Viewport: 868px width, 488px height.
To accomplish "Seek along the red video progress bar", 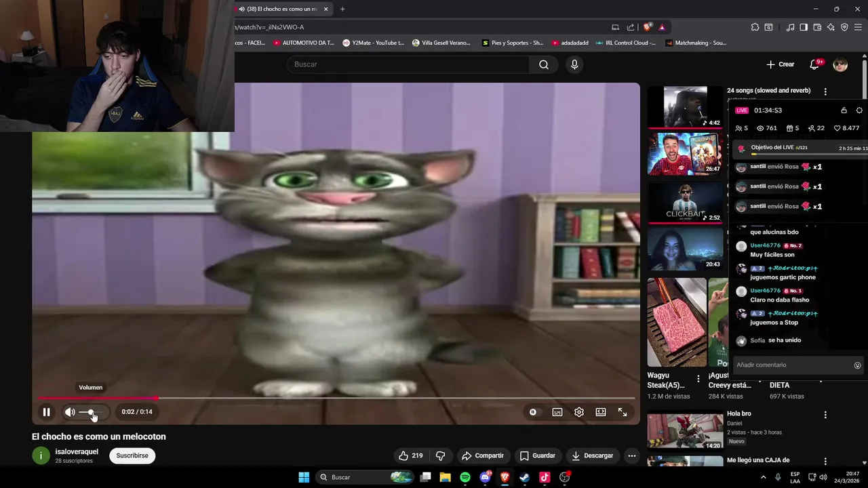I will coord(336,398).
